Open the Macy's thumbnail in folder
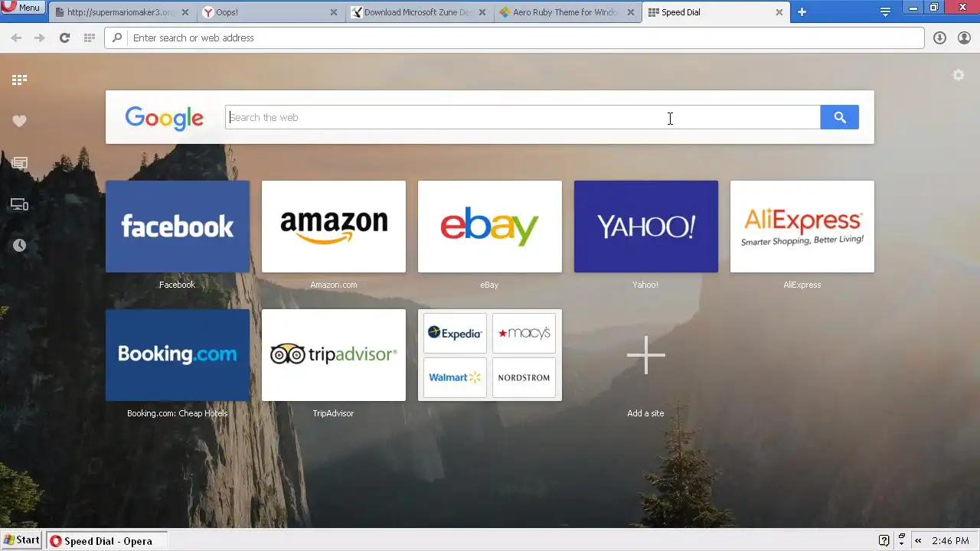The width and height of the screenshot is (980, 551). point(524,333)
